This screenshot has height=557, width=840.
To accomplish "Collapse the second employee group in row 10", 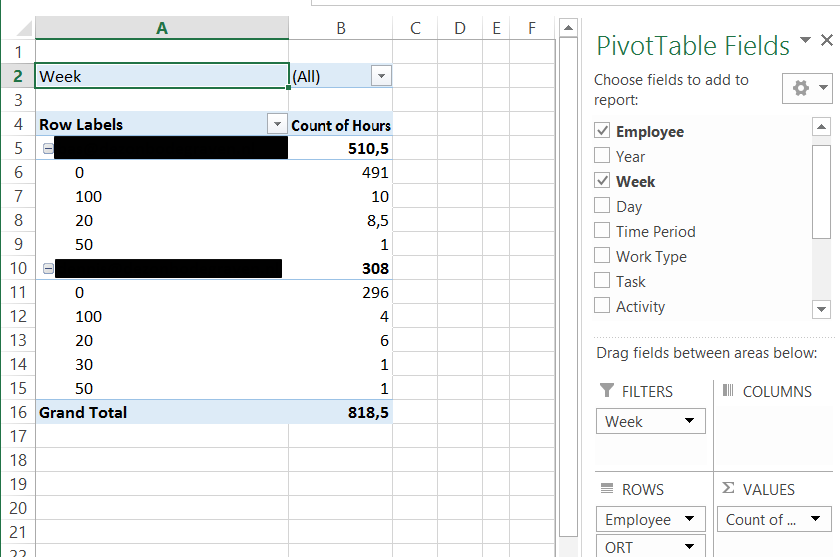I will coord(48,268).
